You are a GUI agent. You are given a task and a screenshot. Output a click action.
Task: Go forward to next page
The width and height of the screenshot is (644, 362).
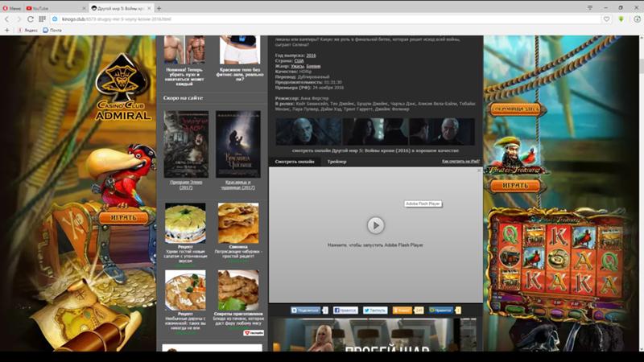point(19,19)
